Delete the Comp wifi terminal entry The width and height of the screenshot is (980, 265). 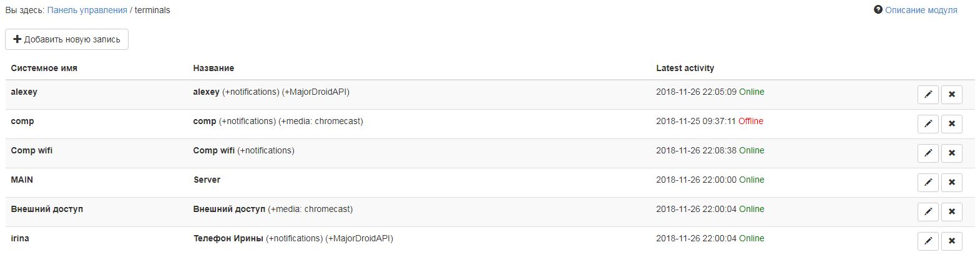(x=951, y=153)
